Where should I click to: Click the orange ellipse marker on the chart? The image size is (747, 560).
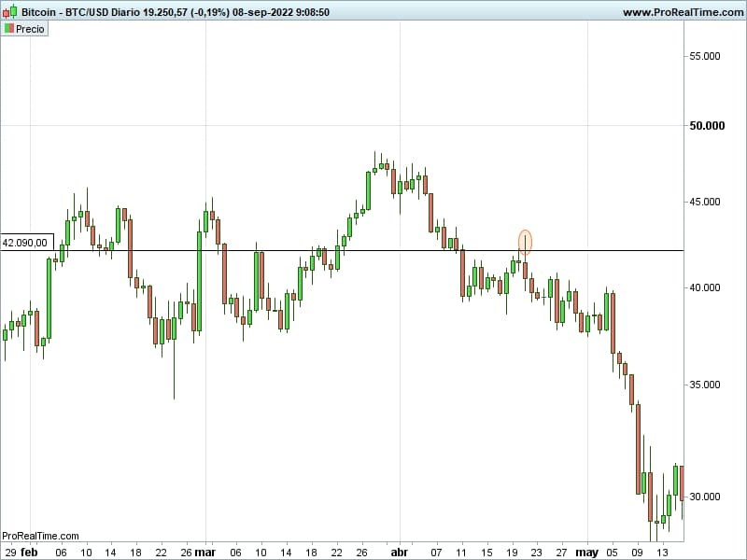point(525,243)
